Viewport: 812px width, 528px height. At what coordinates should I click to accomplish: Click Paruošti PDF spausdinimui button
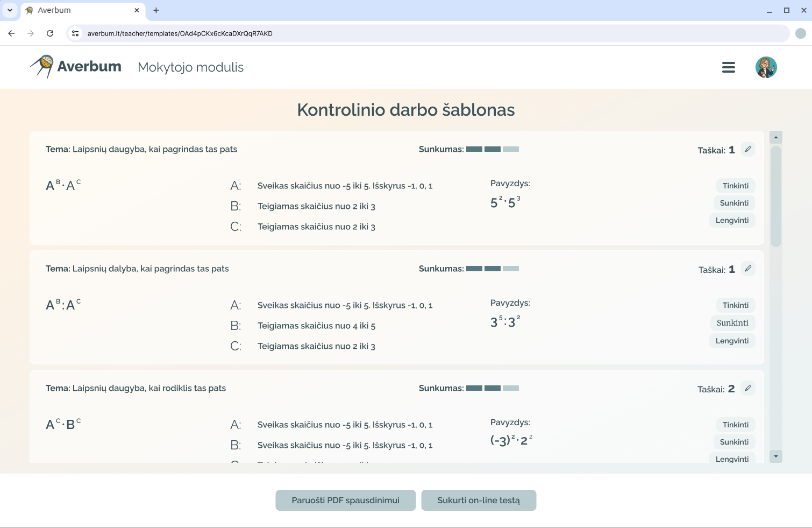(x=345, y=500)
